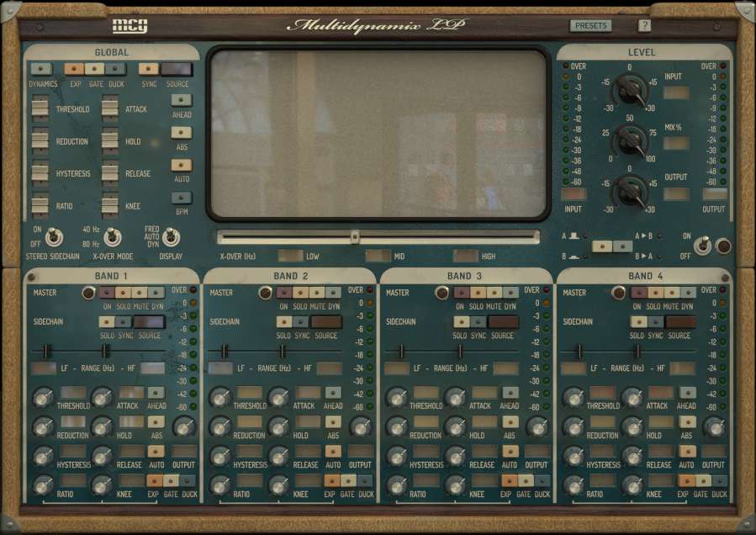Image resolution: width=756 pixels, height=535 pixels.
Task: Flip the X-OVER MODE 40/80 Hz switch
Action: tap(113, 237)
